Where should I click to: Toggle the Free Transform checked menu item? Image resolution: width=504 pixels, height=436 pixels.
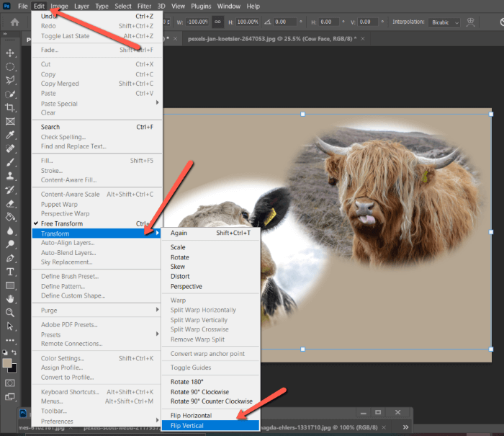point(61,223)
